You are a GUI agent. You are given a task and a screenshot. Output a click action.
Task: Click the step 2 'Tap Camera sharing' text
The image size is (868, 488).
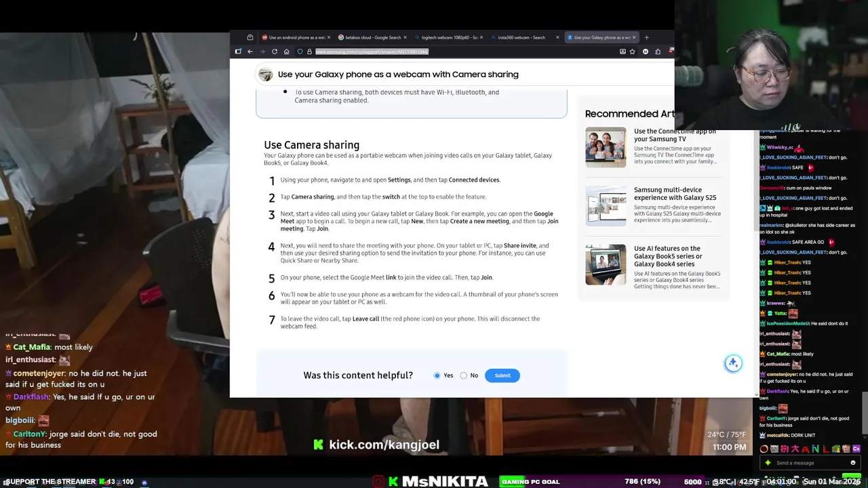tap(383, 197)
